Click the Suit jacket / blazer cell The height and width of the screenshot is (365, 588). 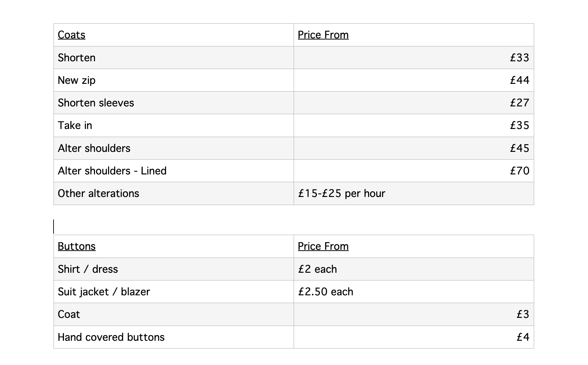point(174,292)
